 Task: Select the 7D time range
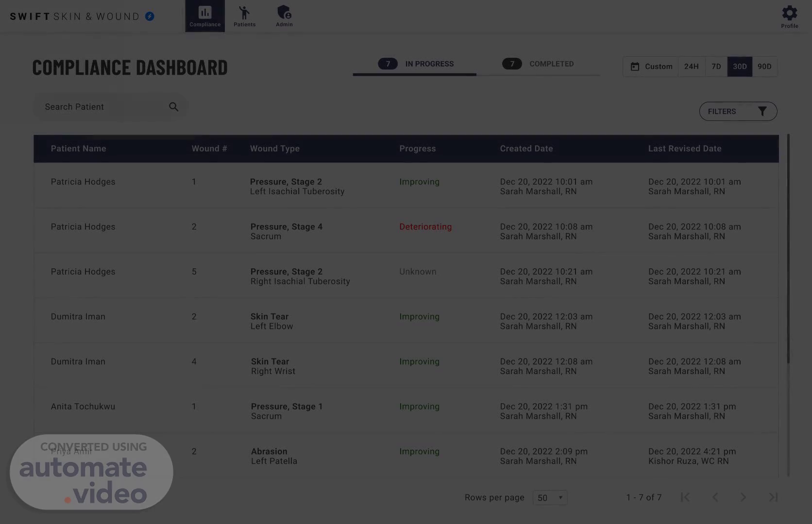click(716, 66)
